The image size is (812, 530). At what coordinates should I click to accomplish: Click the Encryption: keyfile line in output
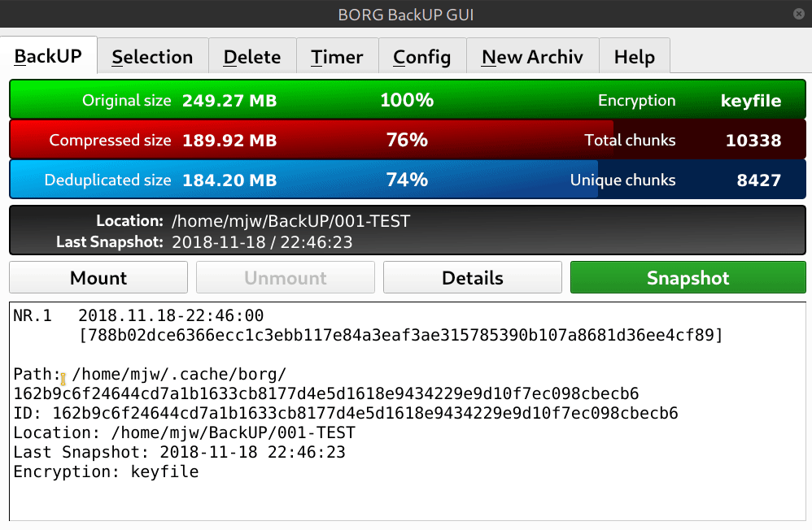pyautogui.click(x=106, y=471)
